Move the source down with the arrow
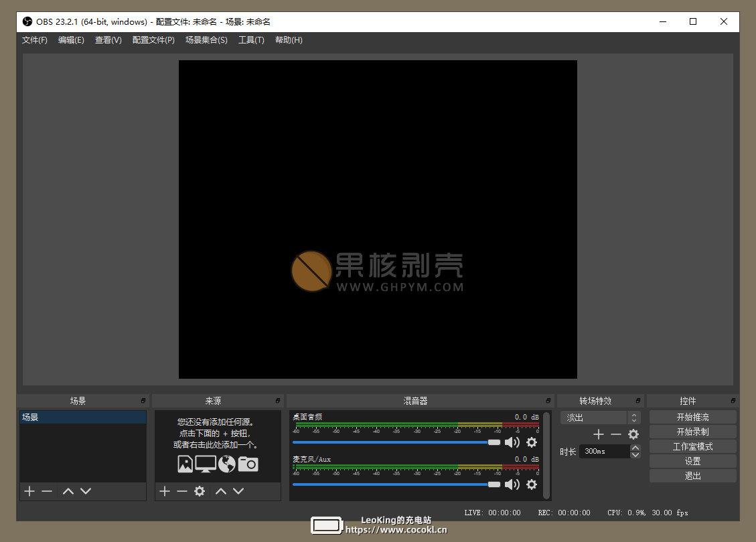Screen dimensions: 756x542 point(238,491)
